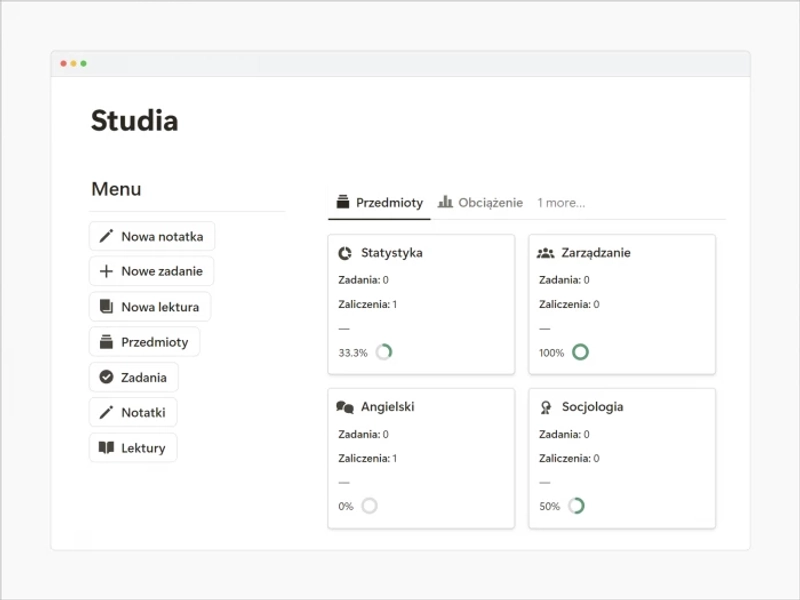Click the 50% progress ring on Socjologia
800x600 pixels.
point(576,506)
